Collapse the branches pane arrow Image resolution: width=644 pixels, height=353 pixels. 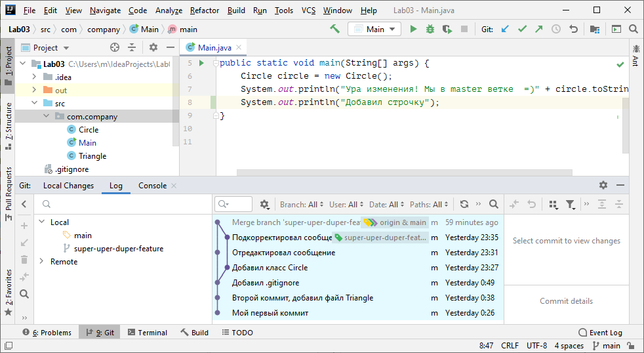click(24, 204)
